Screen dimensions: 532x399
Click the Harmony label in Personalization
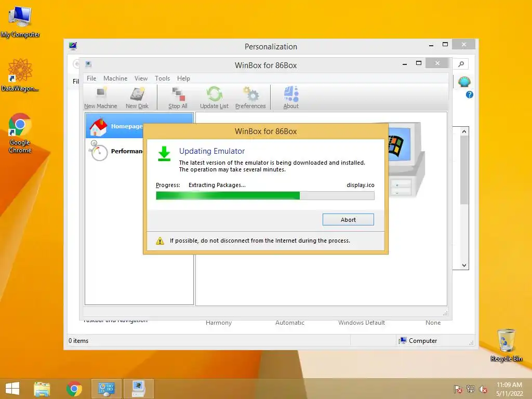219,323
